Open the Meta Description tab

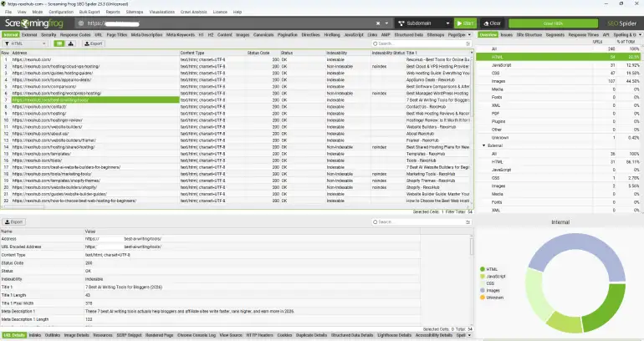pos(146,35)
